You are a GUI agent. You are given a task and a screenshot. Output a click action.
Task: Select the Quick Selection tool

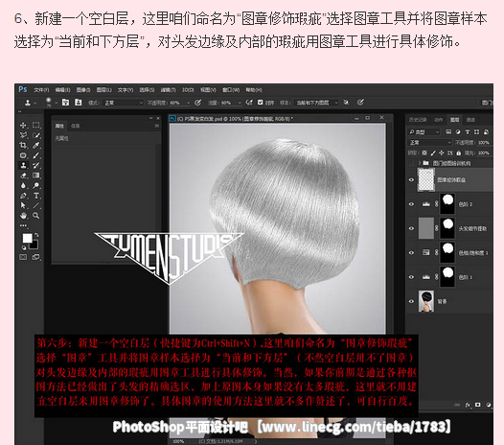[36, 135]
